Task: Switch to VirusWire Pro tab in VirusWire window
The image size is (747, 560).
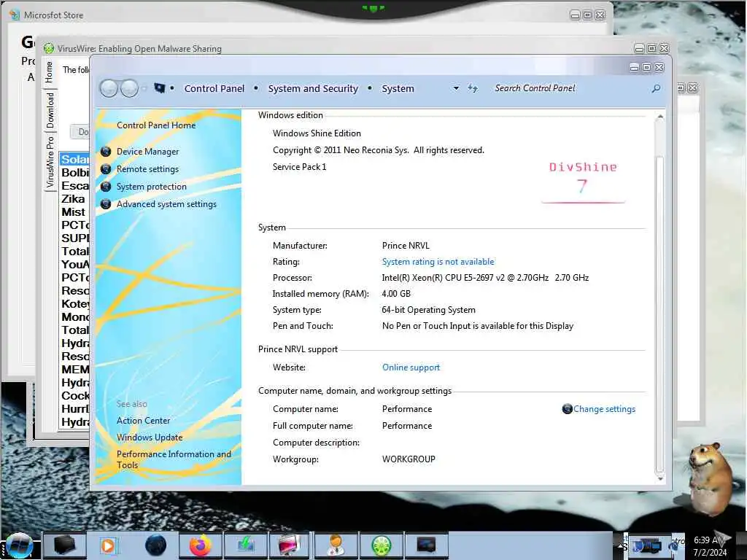Action: point(50,162)
